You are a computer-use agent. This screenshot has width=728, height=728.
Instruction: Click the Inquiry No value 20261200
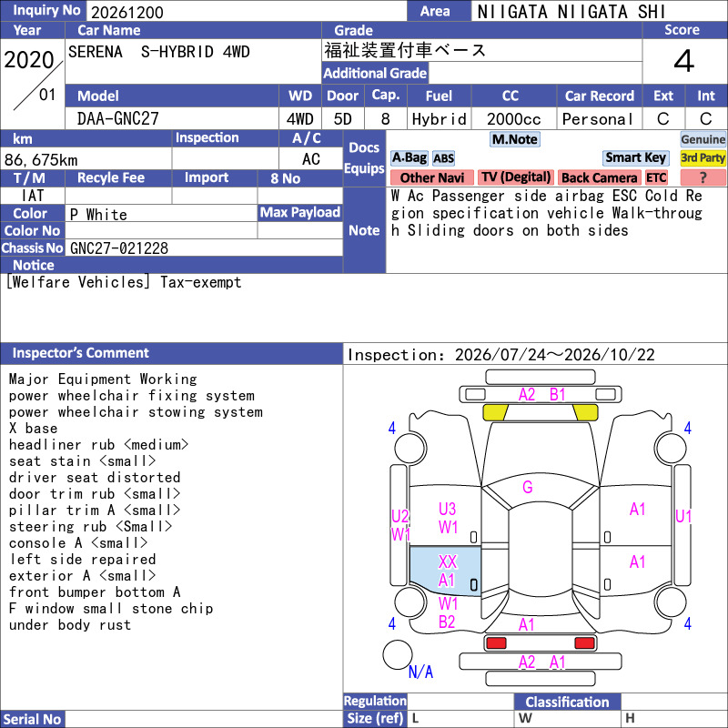click(x=127, y=13)
